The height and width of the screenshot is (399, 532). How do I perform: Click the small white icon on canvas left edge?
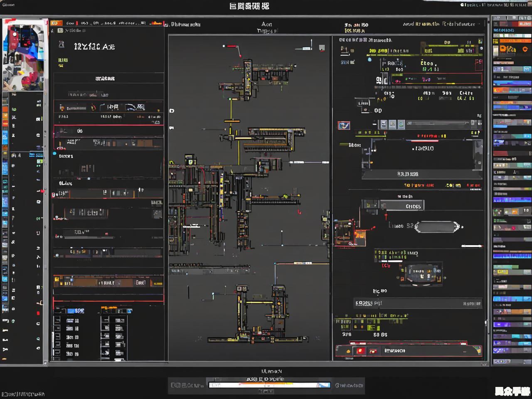172,111
